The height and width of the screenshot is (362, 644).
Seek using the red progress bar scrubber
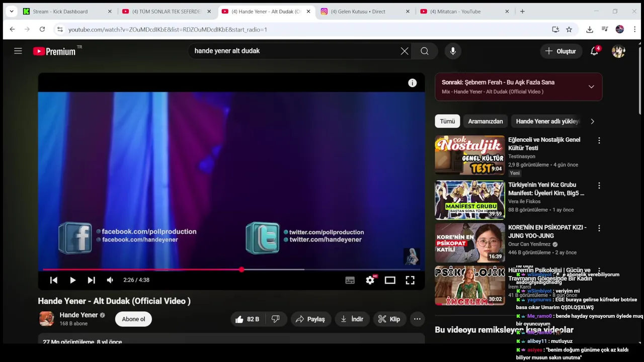coord(242,270)
